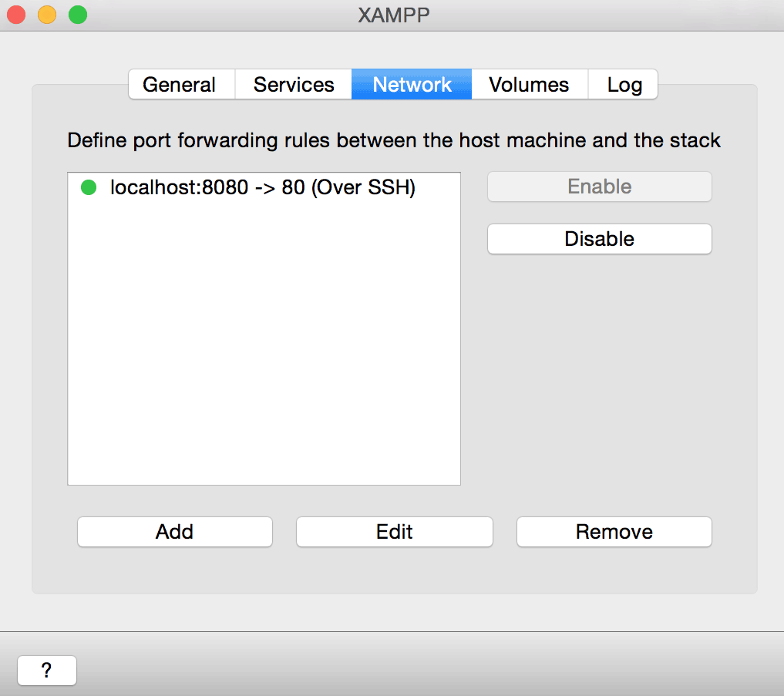Click empty space in the rules list
Viewport: 784px width, 696px height.
(x=264, y=347)
